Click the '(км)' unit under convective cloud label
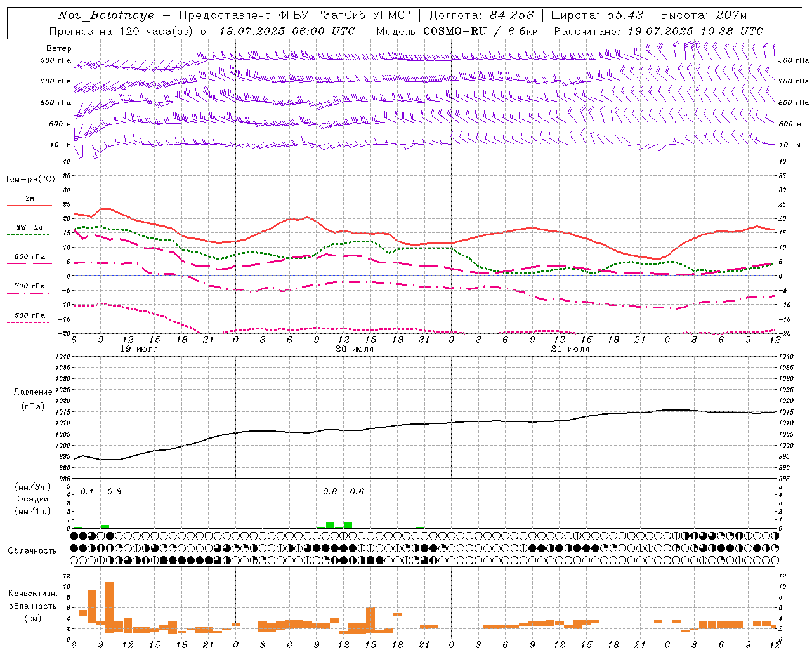 click(33, 618)
